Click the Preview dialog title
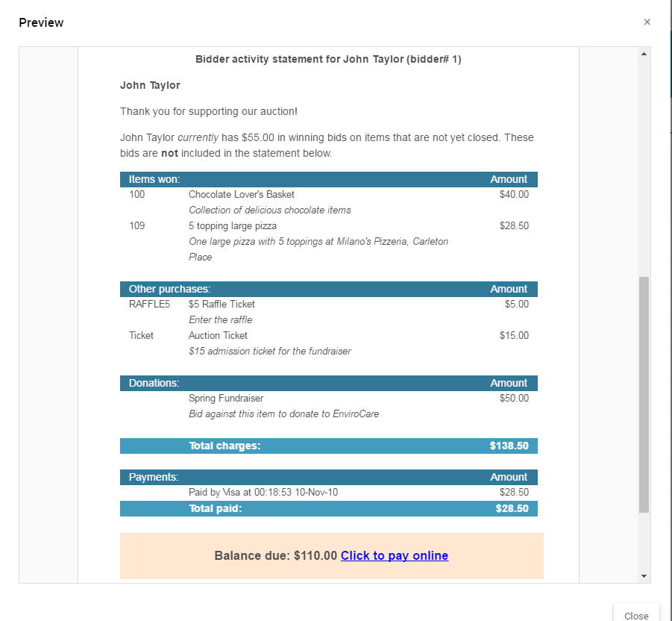Screen dimensions: 672x621 tap(41, 22)
